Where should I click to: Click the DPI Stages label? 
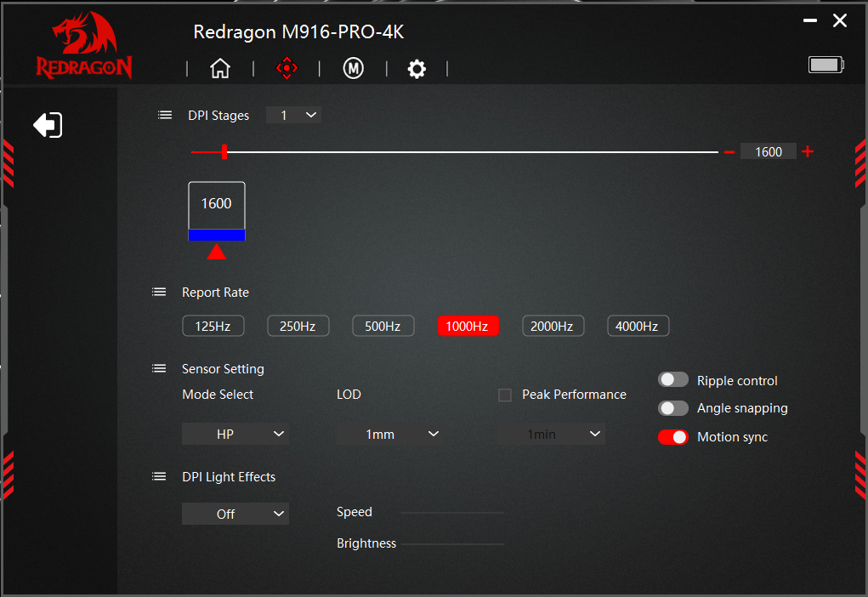[x=218, y=115]
